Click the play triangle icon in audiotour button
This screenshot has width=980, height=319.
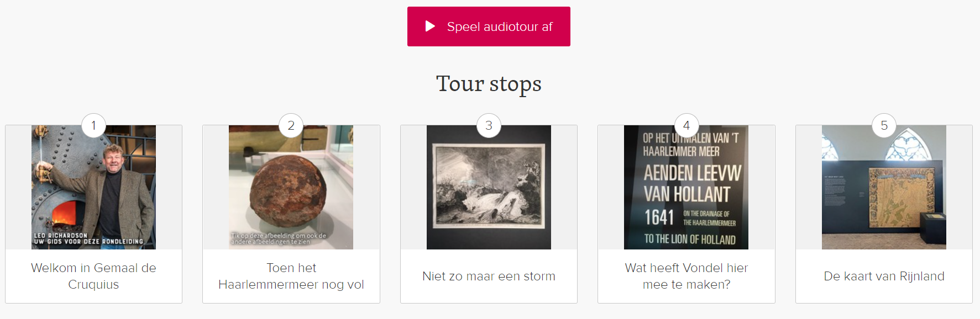click(430, 26)
